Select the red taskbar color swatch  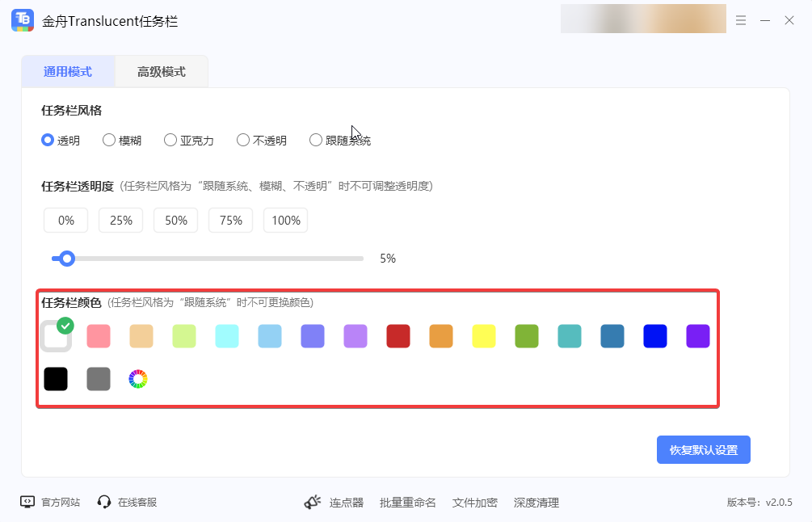[398, 336]
